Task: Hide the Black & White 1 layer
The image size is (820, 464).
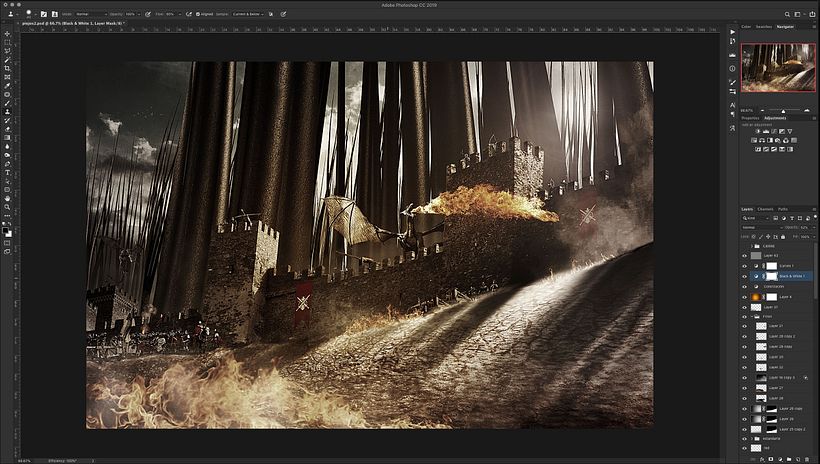Action: 745,276
